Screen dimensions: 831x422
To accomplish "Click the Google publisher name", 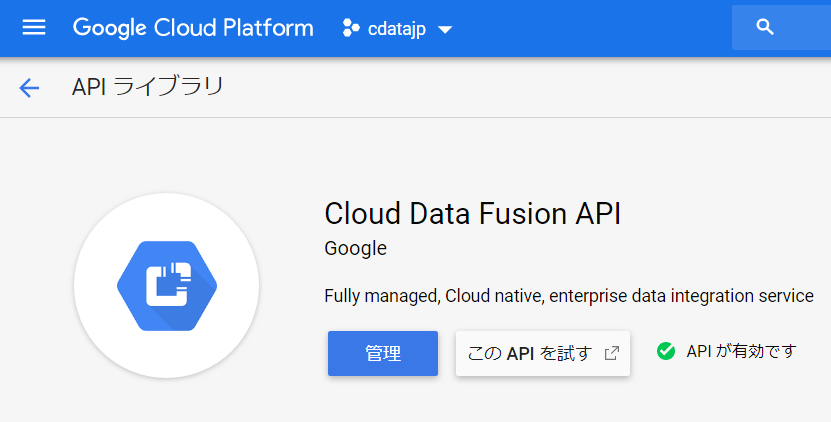I will tap(355, 248).
